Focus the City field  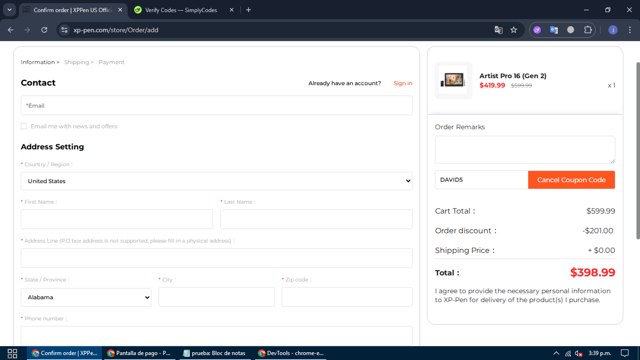(x=216, y=297)
